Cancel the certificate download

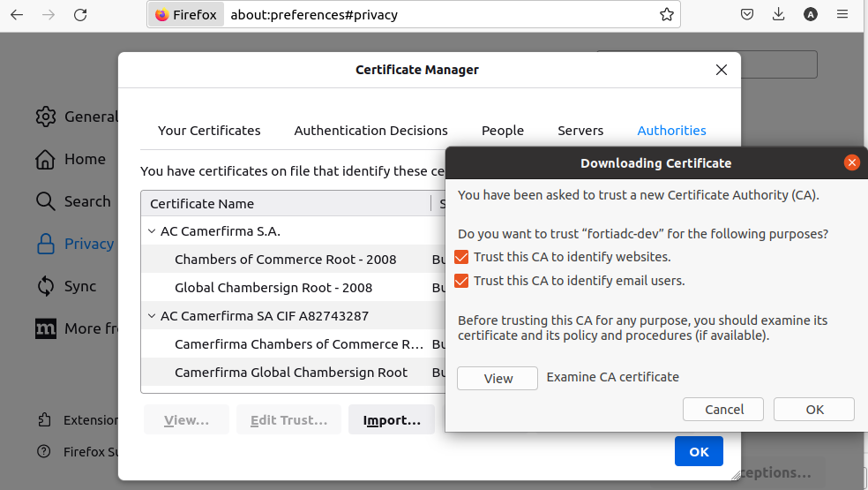point(724,410)
